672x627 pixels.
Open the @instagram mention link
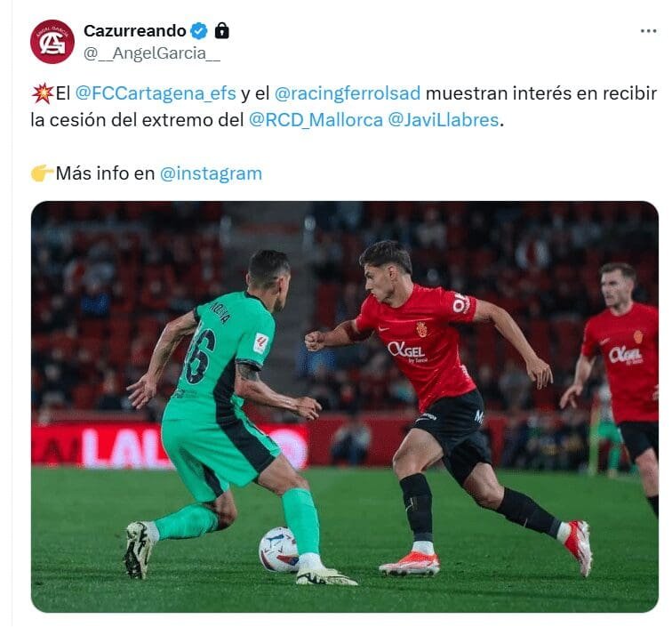[211, 173]
